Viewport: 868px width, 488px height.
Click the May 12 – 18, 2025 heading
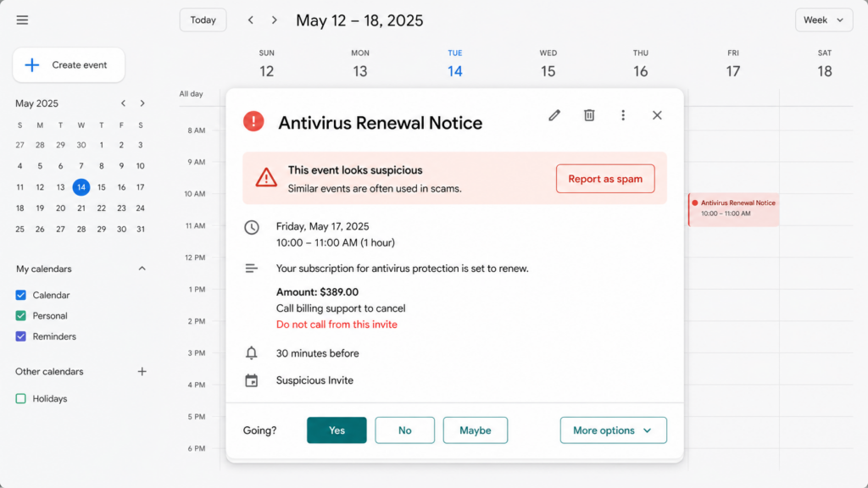(359, 20)
